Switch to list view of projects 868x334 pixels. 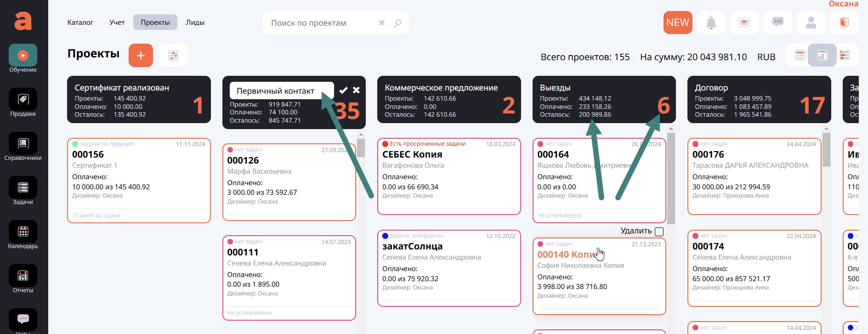click(844, 56)
